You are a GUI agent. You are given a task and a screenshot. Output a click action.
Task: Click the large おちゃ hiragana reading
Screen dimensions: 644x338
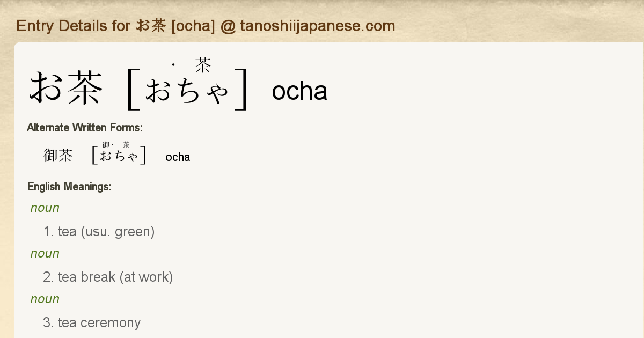click(x=187, y=91)
